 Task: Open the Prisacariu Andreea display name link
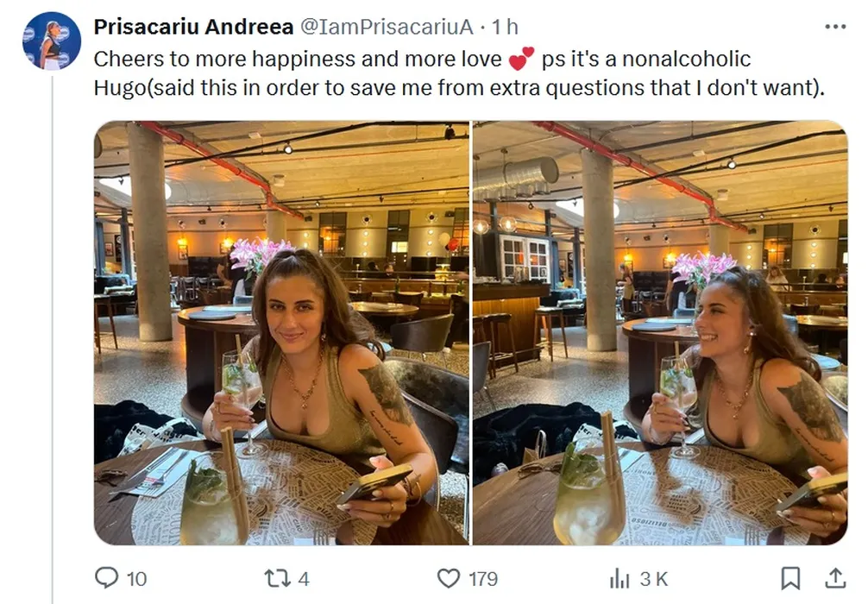pos(193,27)
